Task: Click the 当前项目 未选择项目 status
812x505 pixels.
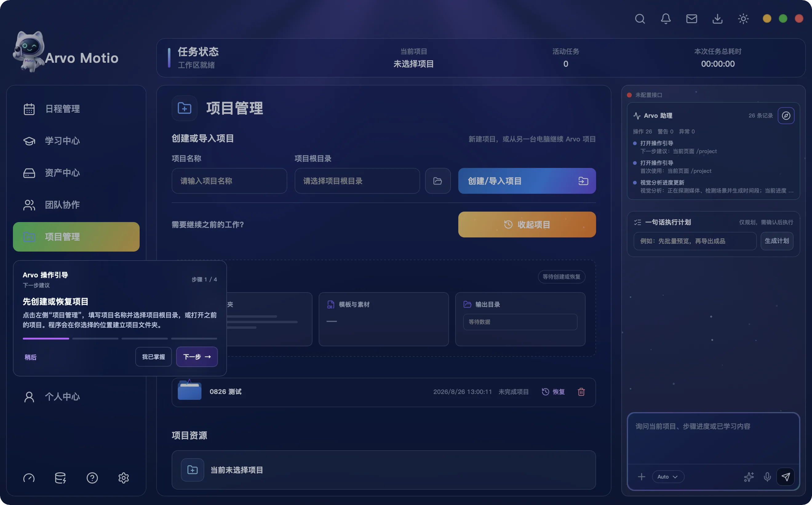Action: click(x=413, y=58)
